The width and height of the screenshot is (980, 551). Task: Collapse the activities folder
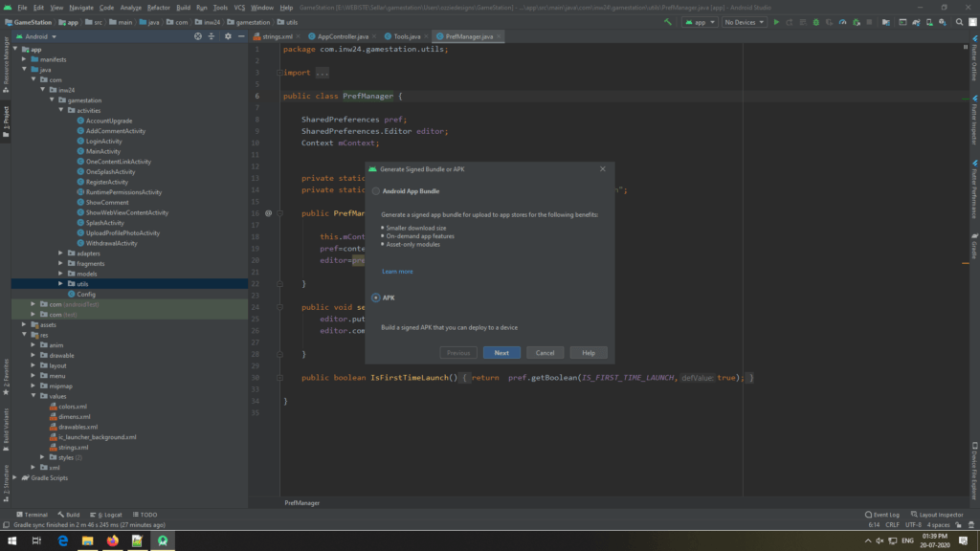[61, 111]
